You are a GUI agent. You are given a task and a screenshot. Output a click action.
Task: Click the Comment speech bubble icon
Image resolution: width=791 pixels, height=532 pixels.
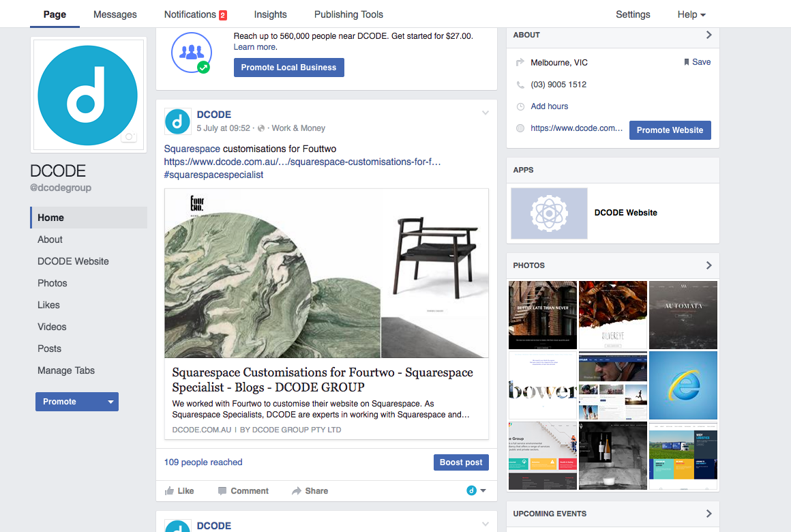click(222, 491)
